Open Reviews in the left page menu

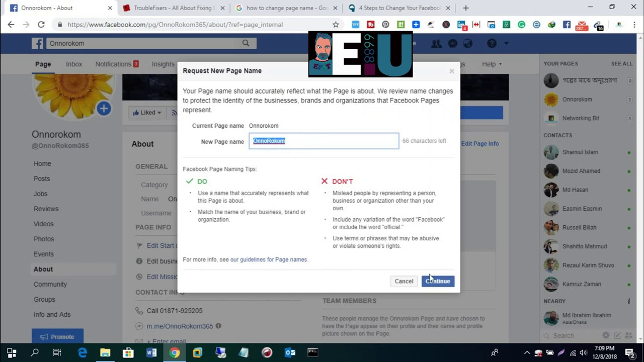(46, 209)
